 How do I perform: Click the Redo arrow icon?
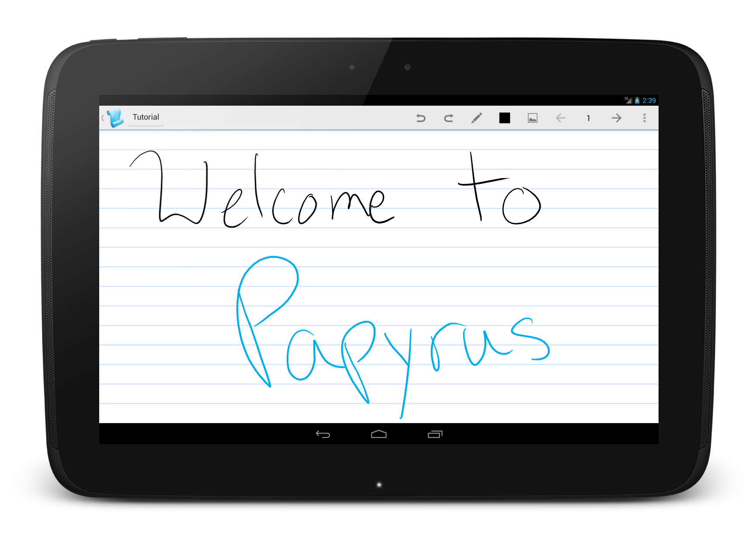tap(449, 118)
